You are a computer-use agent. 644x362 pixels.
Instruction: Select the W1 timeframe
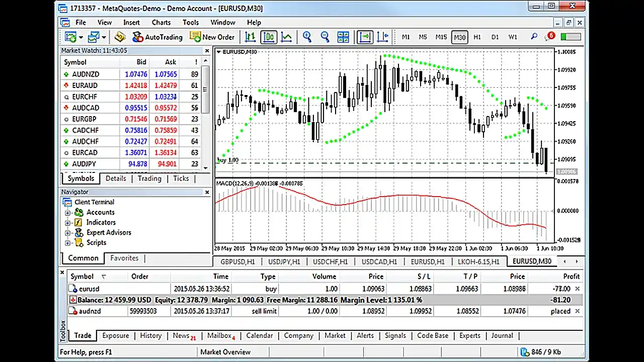(513, 37)
